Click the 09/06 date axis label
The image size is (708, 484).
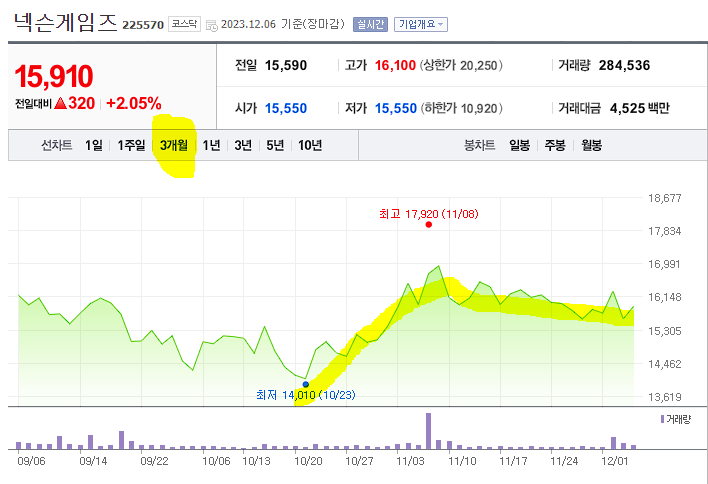click(31, 461)
